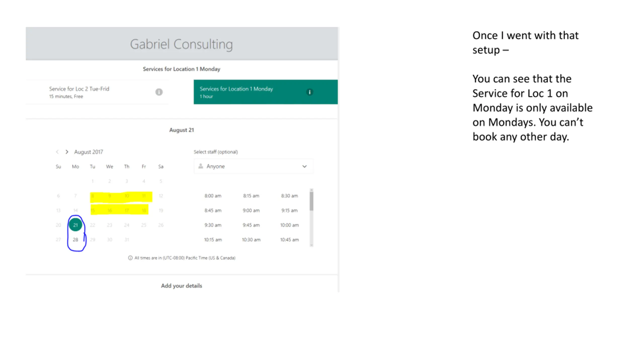Choose August 28 on the calendar
Image resolution: width=644 pixels, height=362 pixels.
pyautogui.click(x=75, y=240)
